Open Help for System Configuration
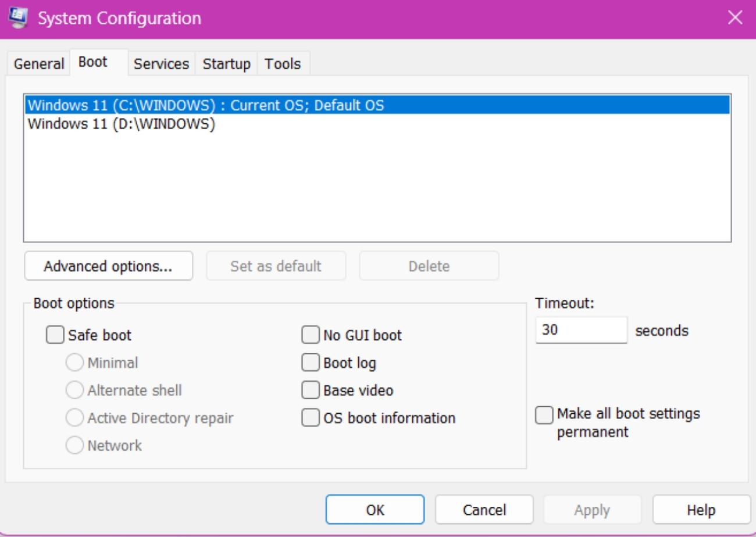The width and height of the screenshot is (756, 537). (701, 510)
